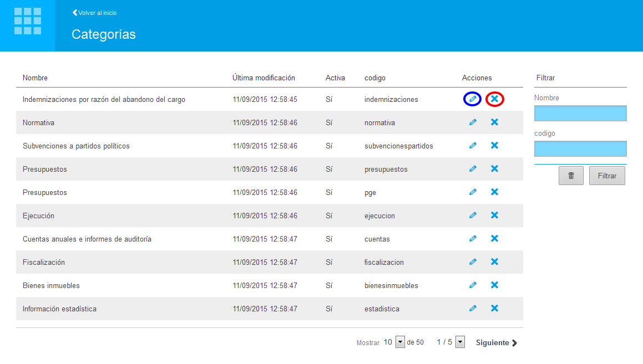
Task: Edit the Ejecución category row
Action: [473, 216]
